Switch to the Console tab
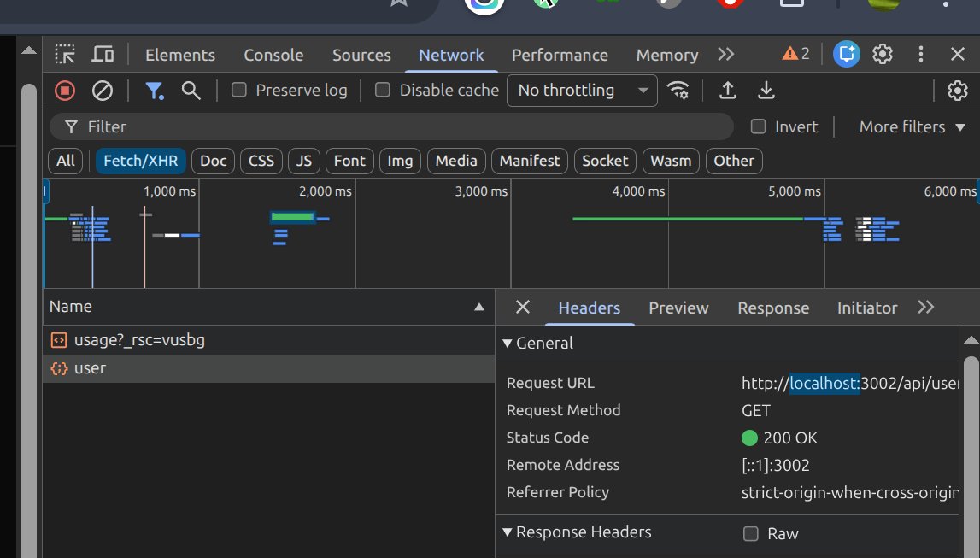Screen dimensions: 980x558 (x=273, y=55)
